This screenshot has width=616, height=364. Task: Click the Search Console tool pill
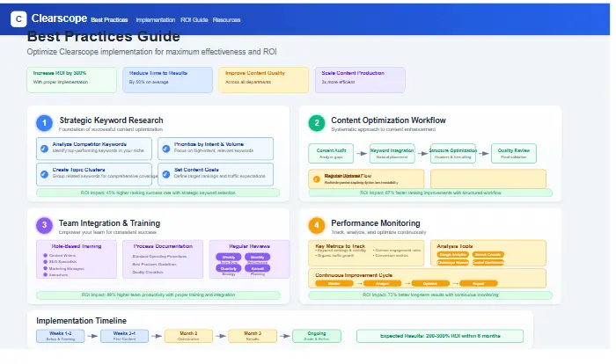coord(488,254)
